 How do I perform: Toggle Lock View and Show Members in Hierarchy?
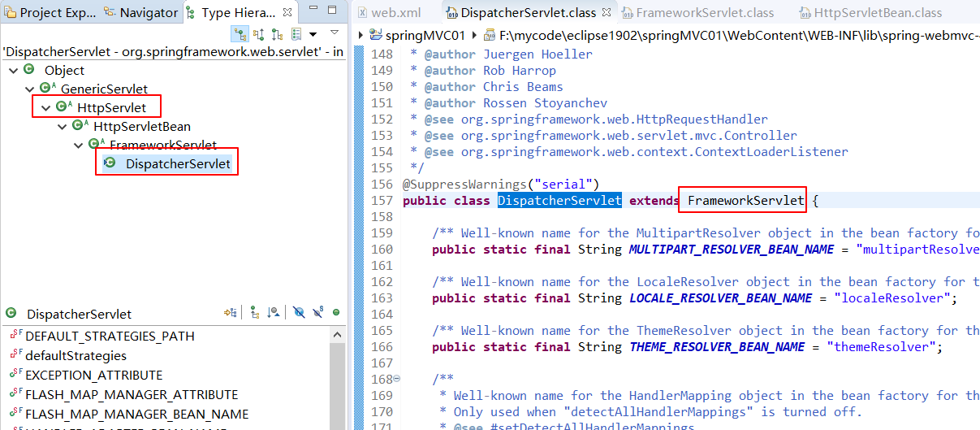231,312
